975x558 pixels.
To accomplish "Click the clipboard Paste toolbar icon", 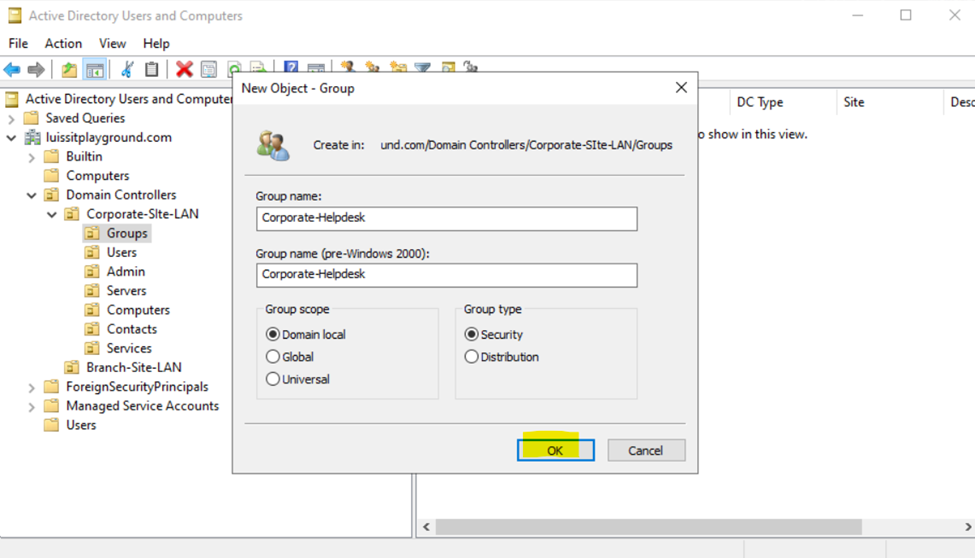I will tap(151, 69).
